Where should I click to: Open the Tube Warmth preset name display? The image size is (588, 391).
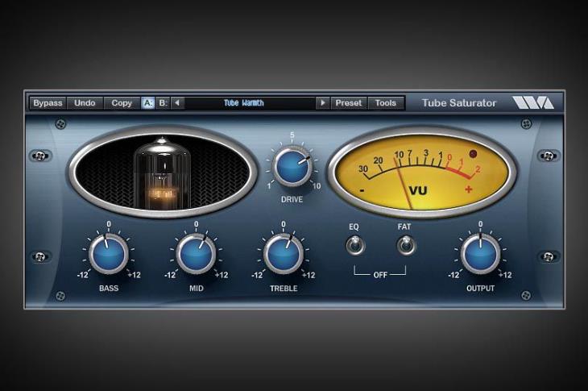251,103
